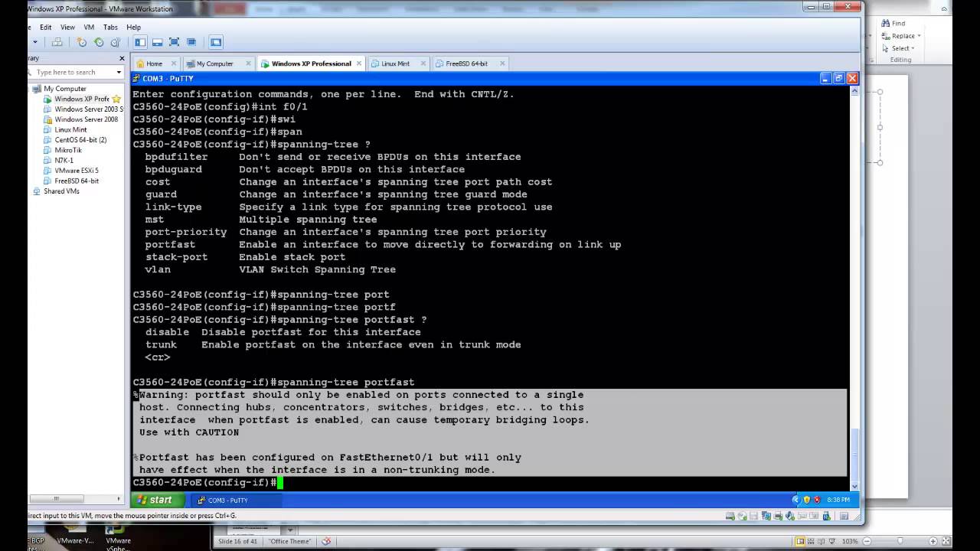The width and height of the screenshot is (980, 551).
Task: Click the snapshot take icon in VMware toolbar
Action: 81,42
